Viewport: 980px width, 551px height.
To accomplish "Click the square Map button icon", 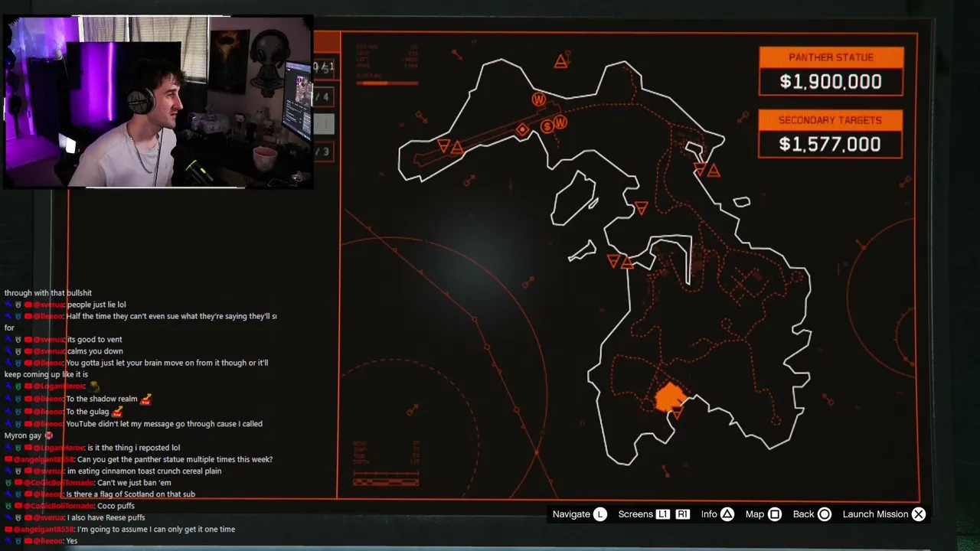I will tap(774, 514).
